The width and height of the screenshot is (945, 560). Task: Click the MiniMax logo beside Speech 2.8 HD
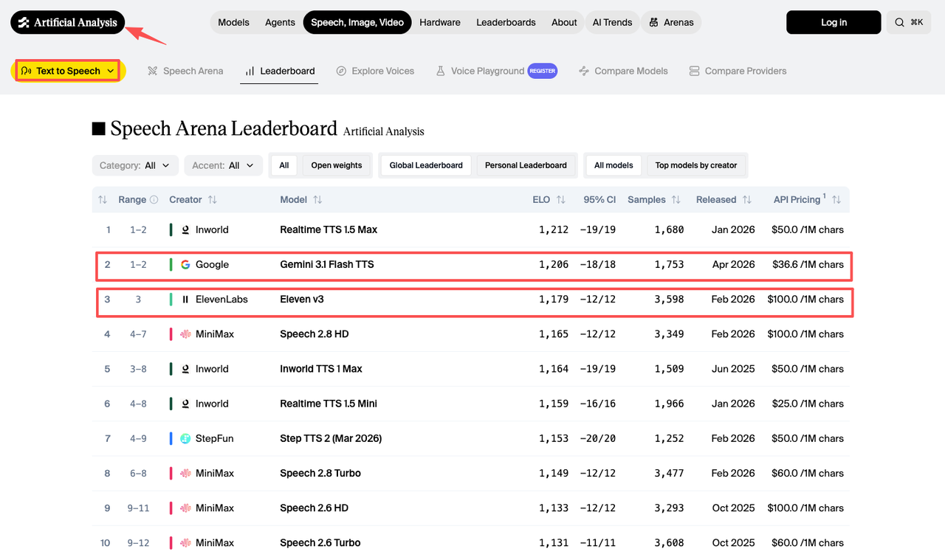tap(185, 334)
